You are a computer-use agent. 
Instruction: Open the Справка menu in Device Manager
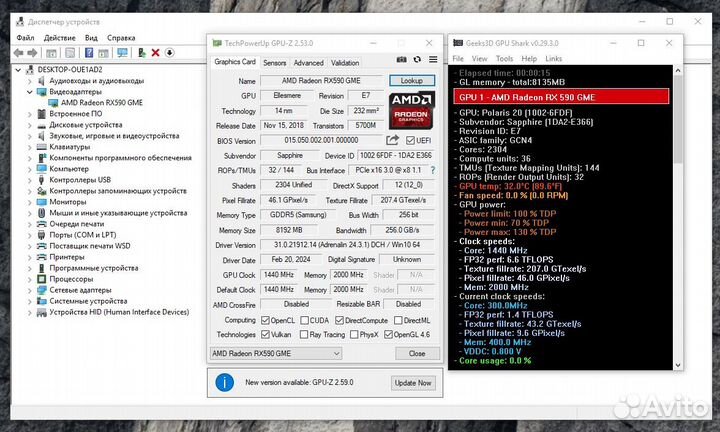tap(121, 38)
